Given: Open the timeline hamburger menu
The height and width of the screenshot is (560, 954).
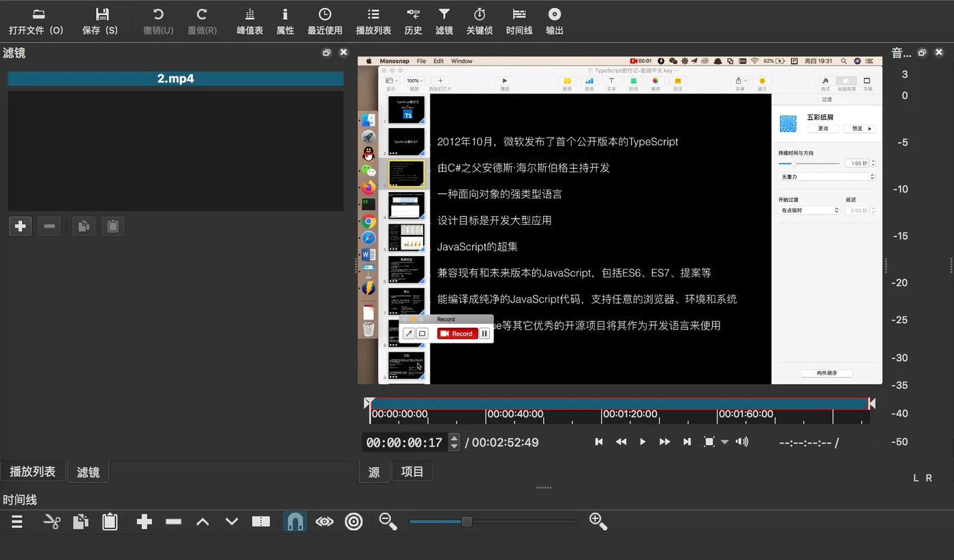Looking at the screenshot, I should pos(17,522).
